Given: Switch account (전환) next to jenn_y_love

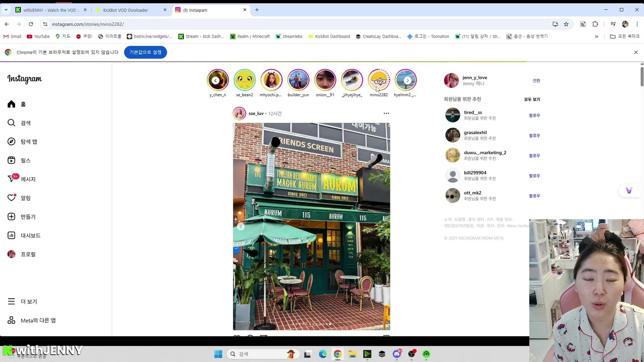Looking at the screenshot, I should [536, 80].
